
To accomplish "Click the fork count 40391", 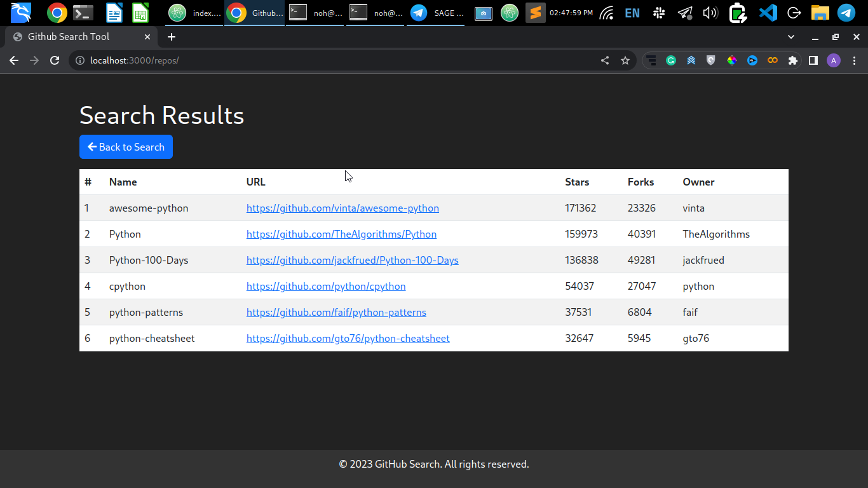I will (x=642, y=234).
